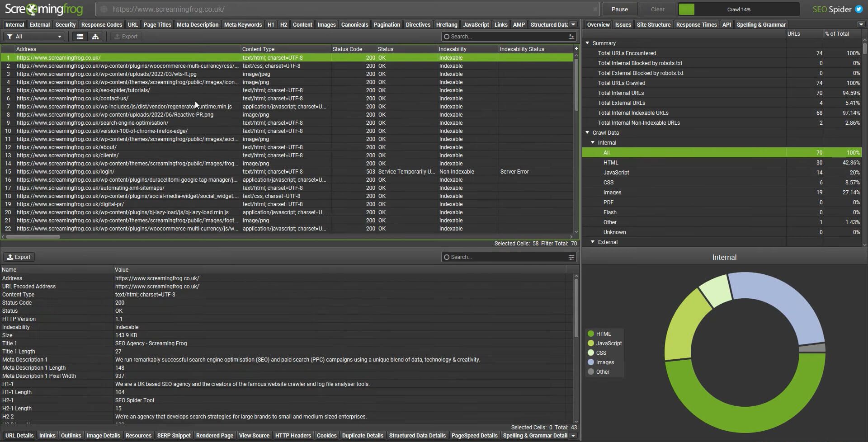Select Total Internal Non-Indexable URLs row
The height and width of the screenshot is (442, 868).
(x=722, y=123)
